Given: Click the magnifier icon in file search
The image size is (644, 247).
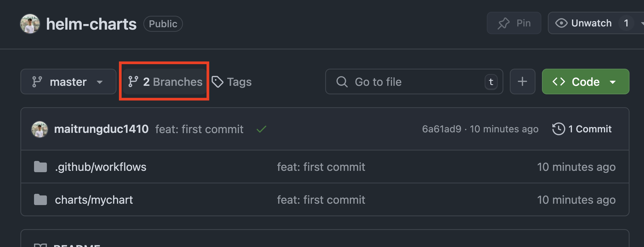Looking at the screenshot, I should [x=342, y=82].
